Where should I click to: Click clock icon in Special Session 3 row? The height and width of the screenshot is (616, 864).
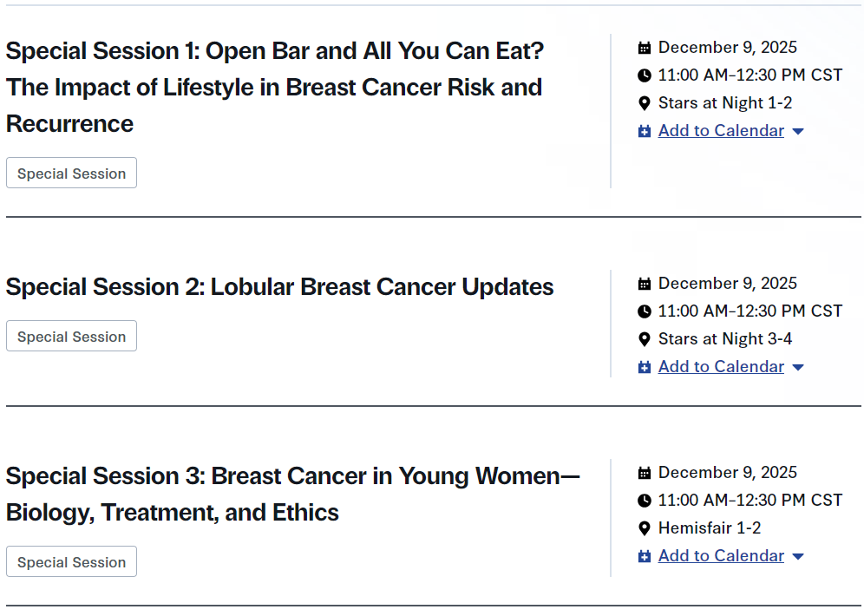(645, 501)
